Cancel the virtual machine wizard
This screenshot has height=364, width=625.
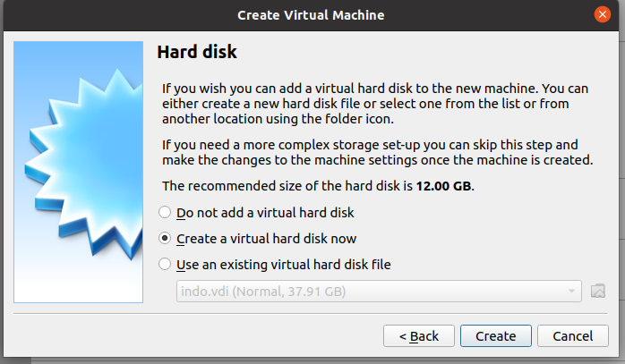tap(572, 335)
